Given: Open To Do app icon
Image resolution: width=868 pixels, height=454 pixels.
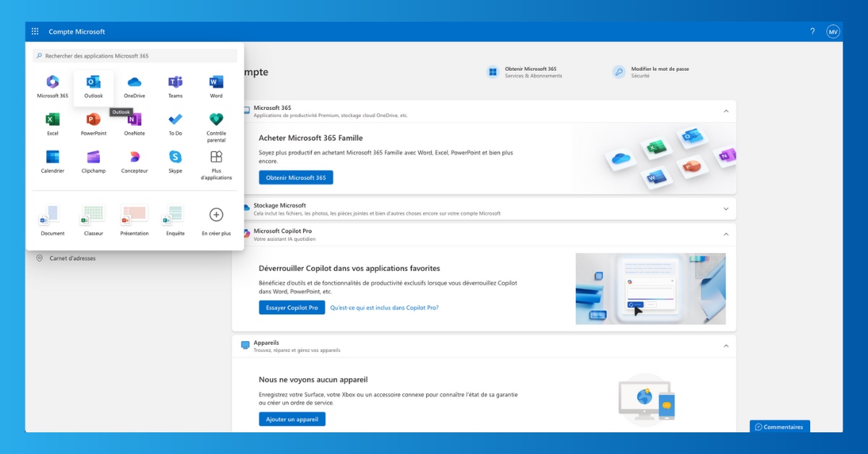Looking at the screenshot, I should 175,124.
